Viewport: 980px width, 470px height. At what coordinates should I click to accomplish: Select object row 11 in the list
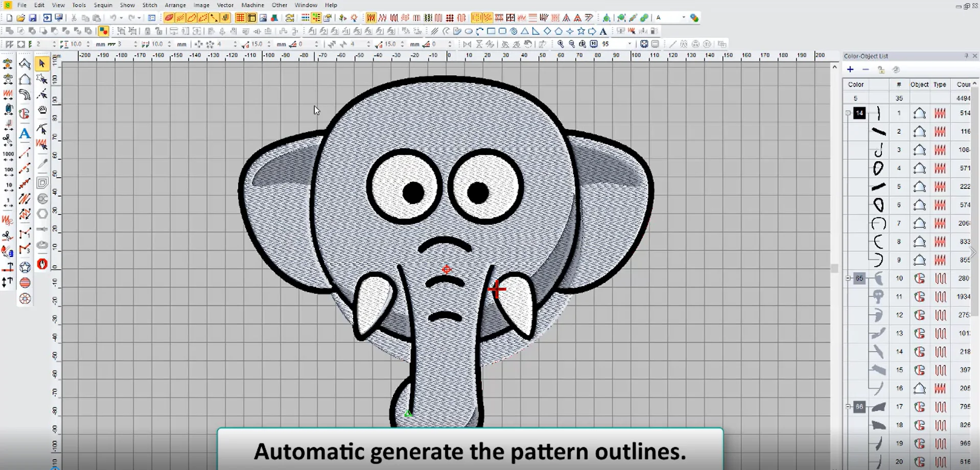tap(899, 297)
